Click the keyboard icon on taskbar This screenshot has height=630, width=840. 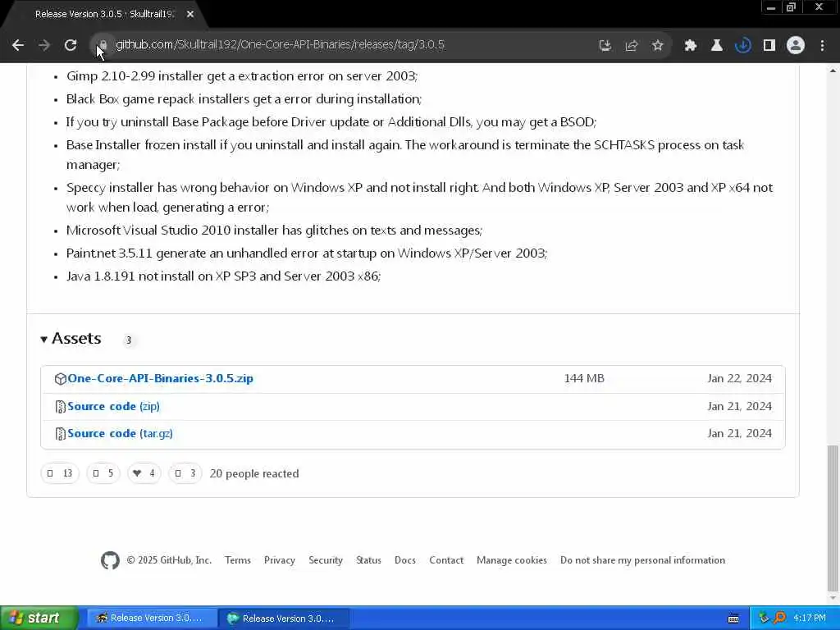click(x=733, y=619)
